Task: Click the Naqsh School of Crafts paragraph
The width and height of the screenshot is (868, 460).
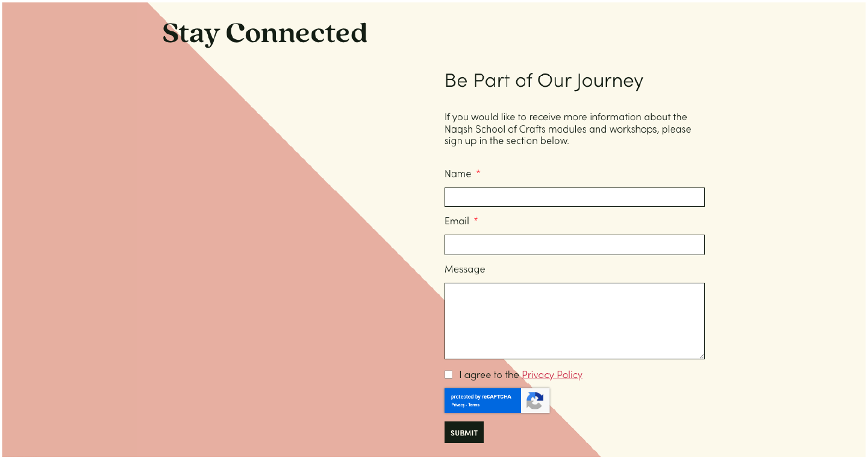Action: [567, 129]
